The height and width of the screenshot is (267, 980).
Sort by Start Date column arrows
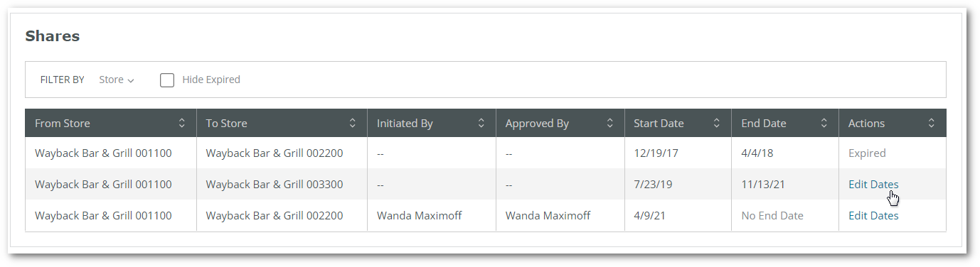[716, 123]
